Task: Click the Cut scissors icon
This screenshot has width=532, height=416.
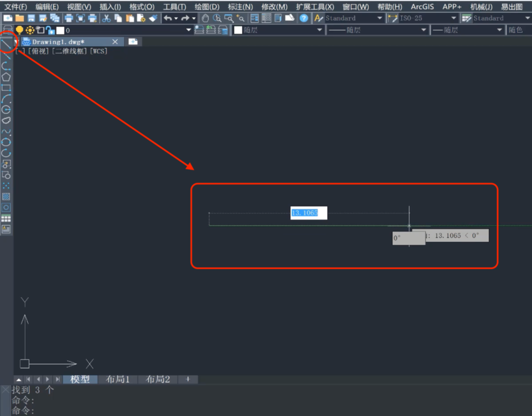Action: (106, 18)
